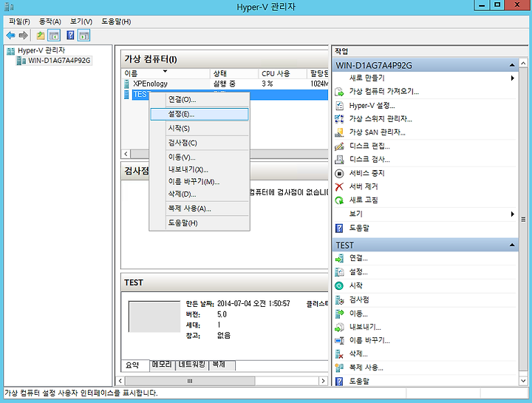532x403 pixels.
Task: Collapse the WIN-D1AG7A4P92G actions section arrow
Action: tap(512, 65)
